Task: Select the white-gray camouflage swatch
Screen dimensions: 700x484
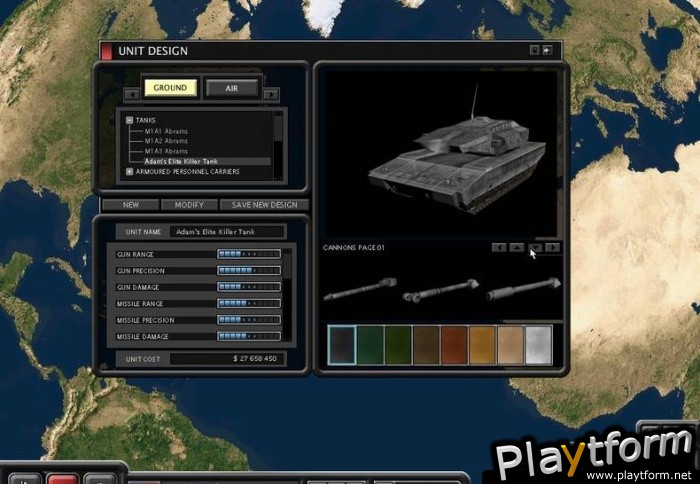Action: (538, 345)
